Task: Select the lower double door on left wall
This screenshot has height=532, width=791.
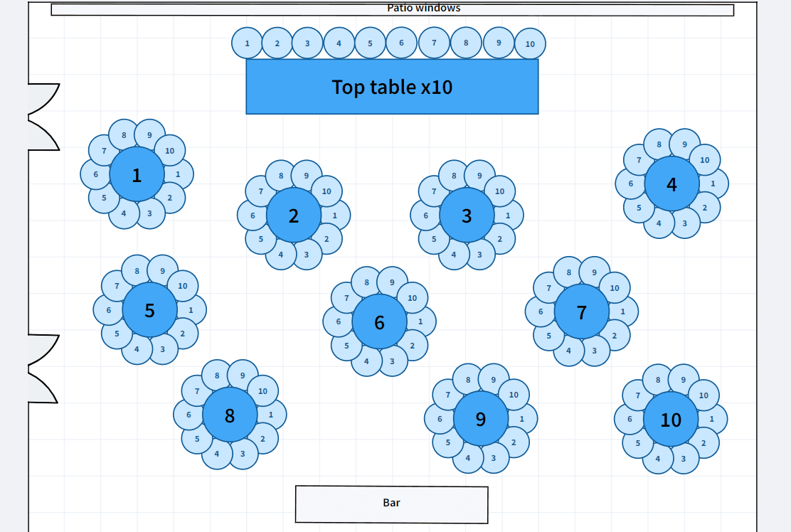Action: pyautogui.click(x=44, y=368)
